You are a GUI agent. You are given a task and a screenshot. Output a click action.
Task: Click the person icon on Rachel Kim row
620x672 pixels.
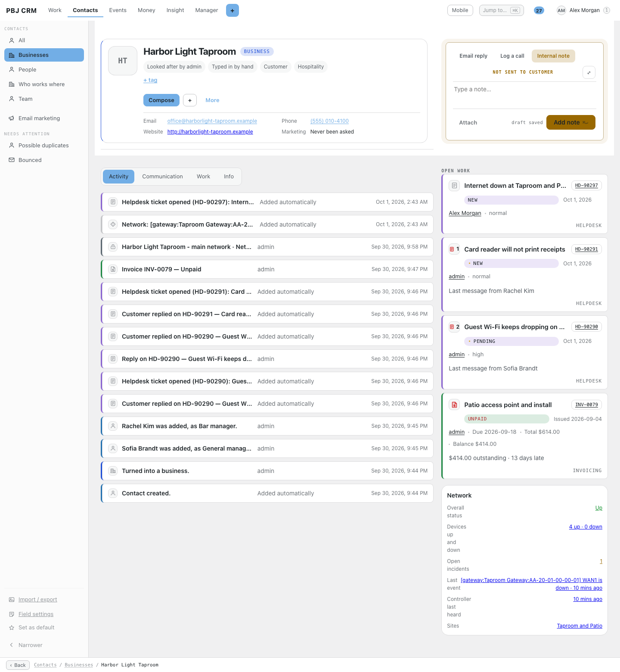click(x=113, y=426)
